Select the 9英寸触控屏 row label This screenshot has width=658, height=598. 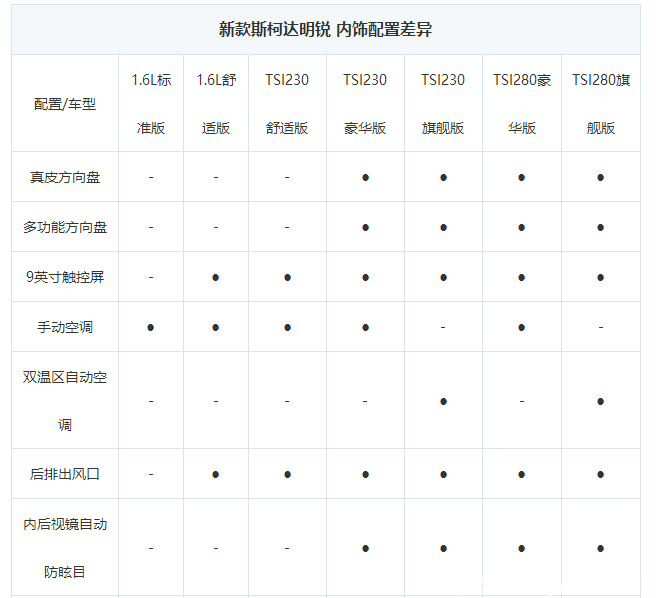65,277
